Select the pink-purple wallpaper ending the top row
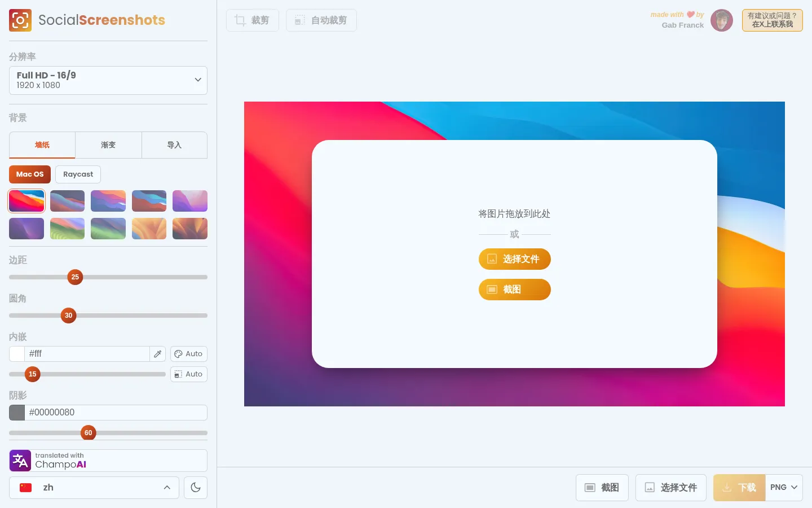Viewport: 812px width, 508px height. click(x=190, y=201)
